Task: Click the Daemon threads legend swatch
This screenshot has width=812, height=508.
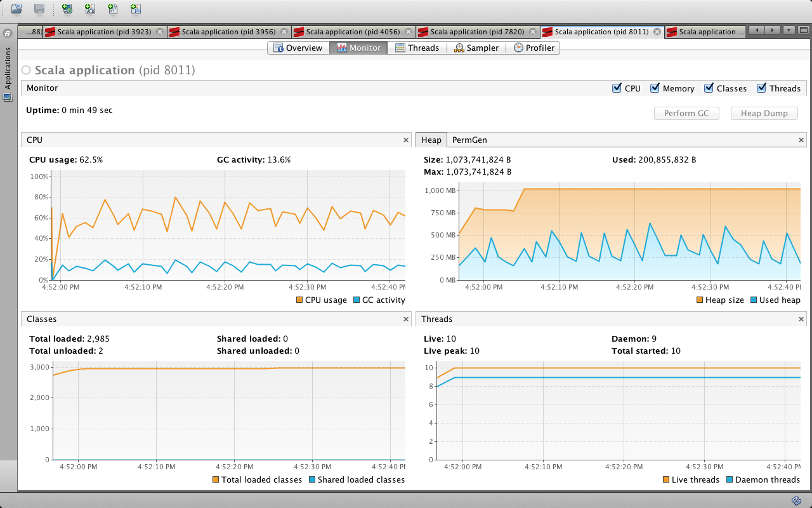Action: click(730, 479)
